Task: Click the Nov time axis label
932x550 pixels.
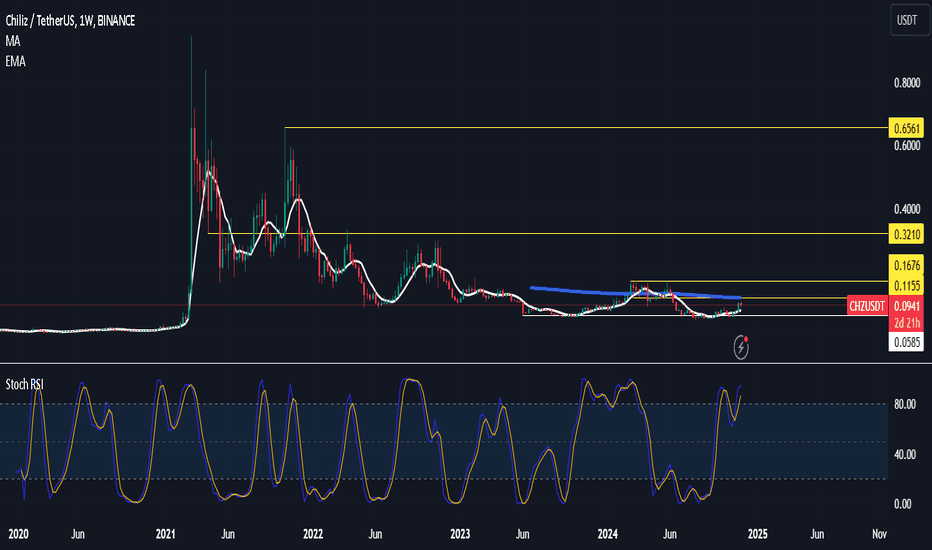Action: [879, 534]
